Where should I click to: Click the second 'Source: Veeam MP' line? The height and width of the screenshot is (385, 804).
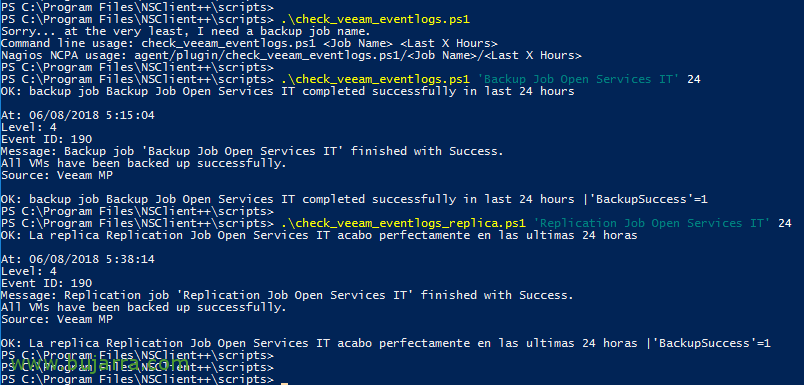point(57,319)
